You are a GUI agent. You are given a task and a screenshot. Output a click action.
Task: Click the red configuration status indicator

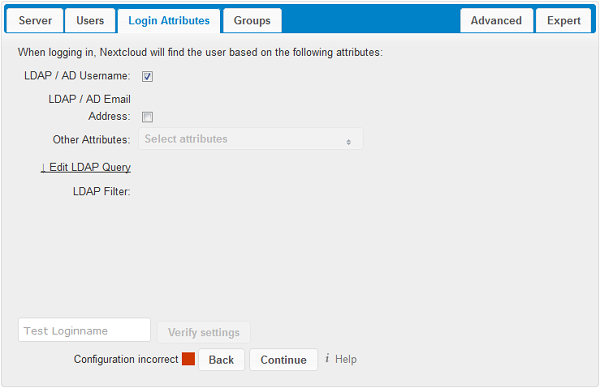coord(188,359)
